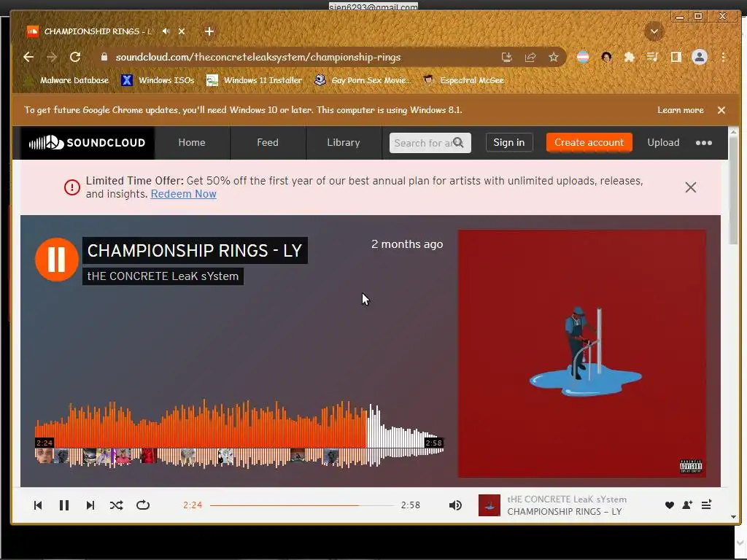Open the Upload page
This screenshot has height=560, width=747.
click(663, 142)
